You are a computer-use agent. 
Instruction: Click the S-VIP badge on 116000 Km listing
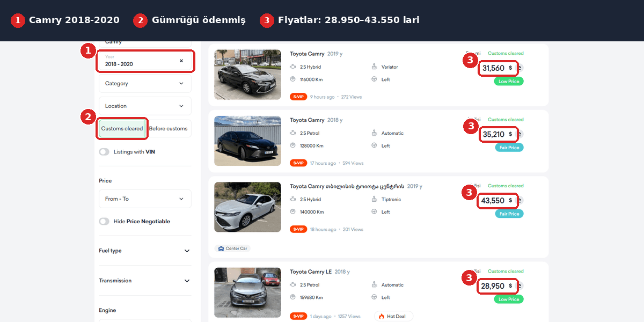coord(298,97)
